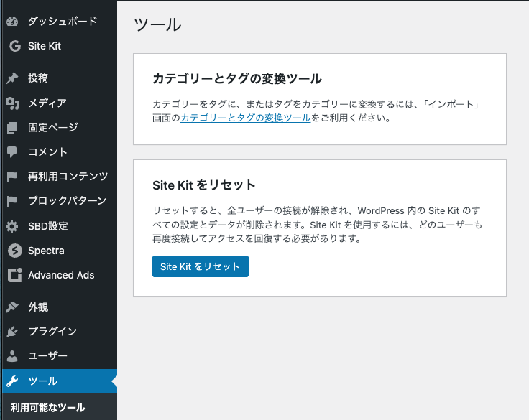Open the コメント menu
This screenshot has width=529, height=420.
point(60,152)
